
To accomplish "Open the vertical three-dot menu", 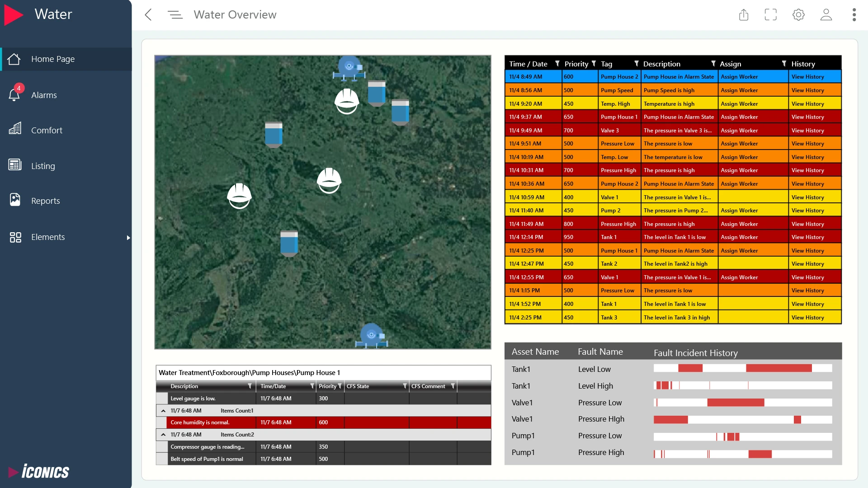I will [854, 15].
